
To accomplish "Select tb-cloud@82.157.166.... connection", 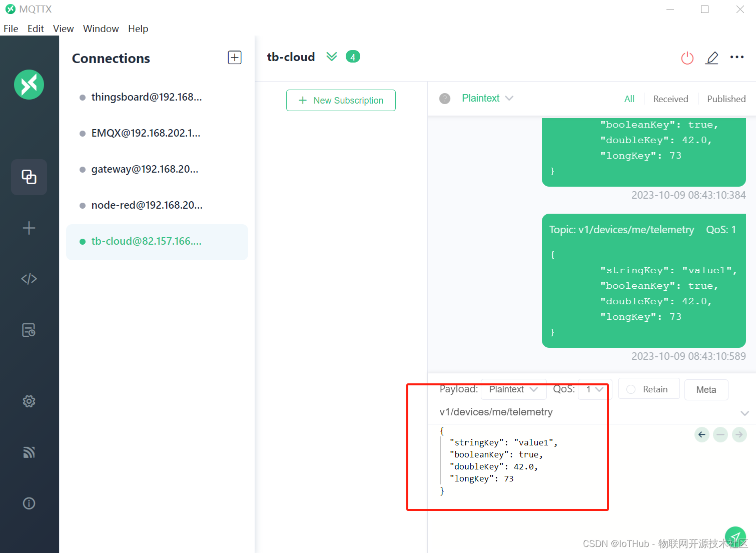I will (x=157, y=242).
